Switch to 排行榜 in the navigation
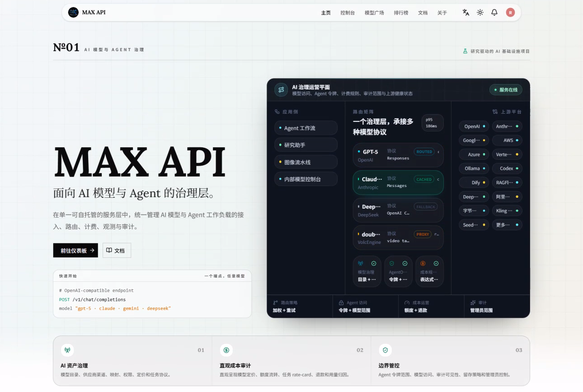 click(x=401, y=13)
